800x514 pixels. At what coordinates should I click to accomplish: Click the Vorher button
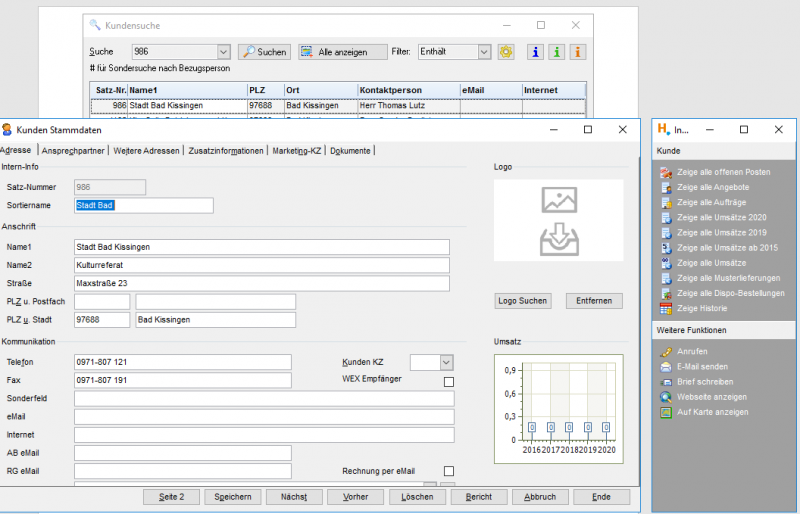[356, 497]
